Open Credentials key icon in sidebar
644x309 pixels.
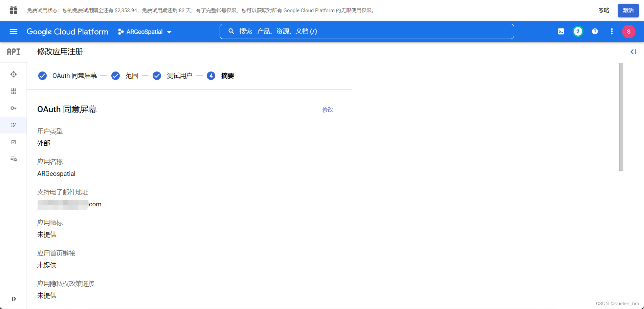coord(14,108)
